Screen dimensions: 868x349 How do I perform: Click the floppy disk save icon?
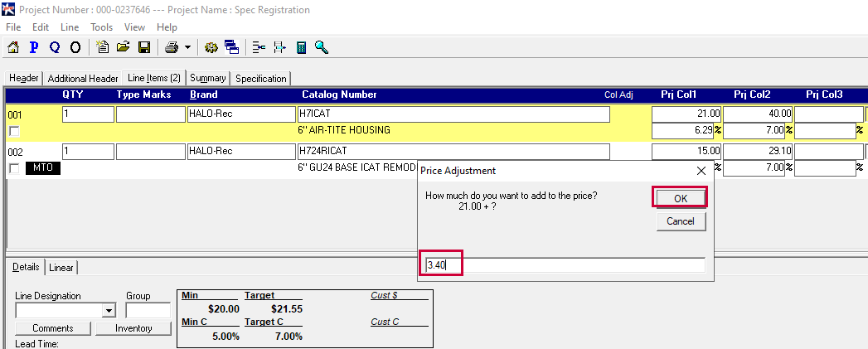(x=143, y=47)
